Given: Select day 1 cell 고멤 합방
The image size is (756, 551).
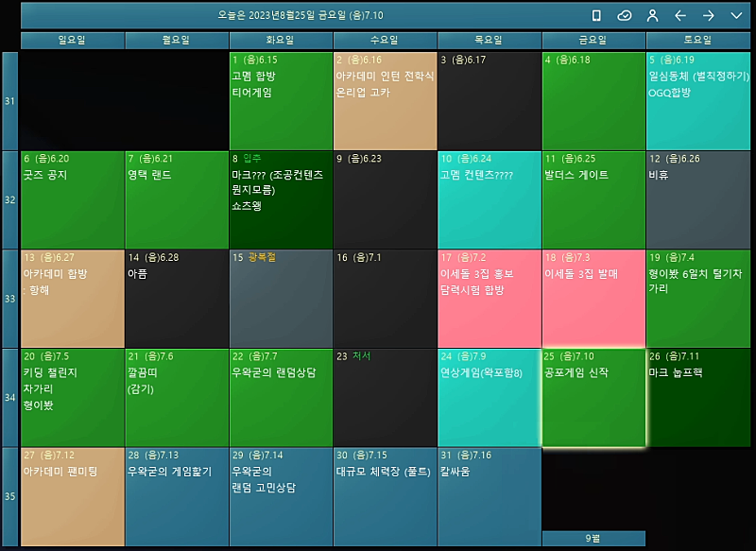Looking at the screenshot, I should [x=281, y=101].
